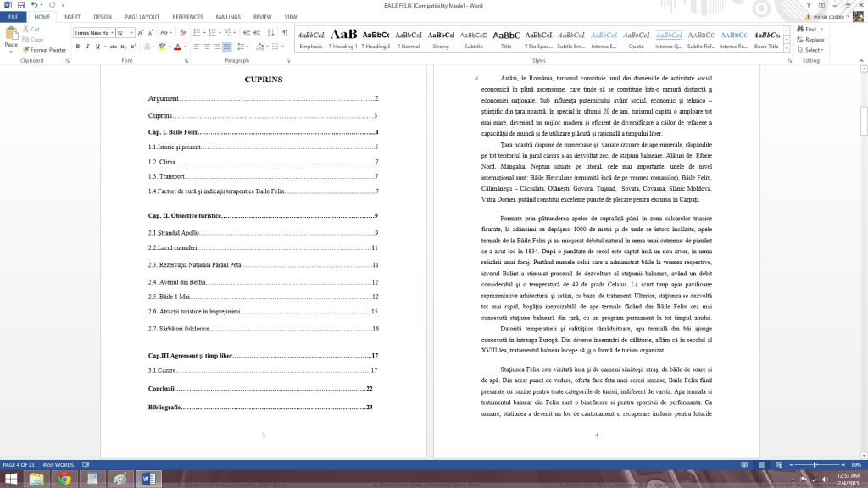Image resolution: width=868 pixels, height=488 pixels.
Task: Click the Sort paragraph icon
Action: (271, 33)
